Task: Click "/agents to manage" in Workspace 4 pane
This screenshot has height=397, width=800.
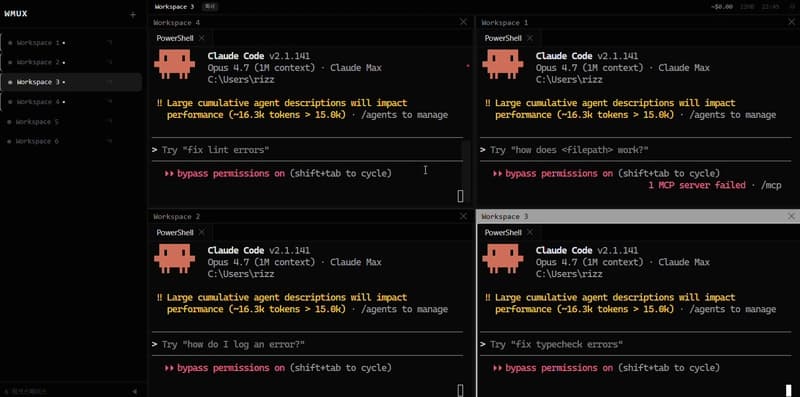Action: pyautogui.click(x=405, y=115)
